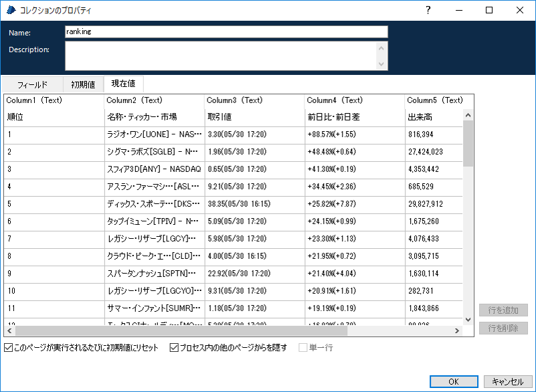Select the スパータンナッシュ[SPTN] cell
This screenshot has width=536, height=392.
pyautogui.click(x=155, y=274)
